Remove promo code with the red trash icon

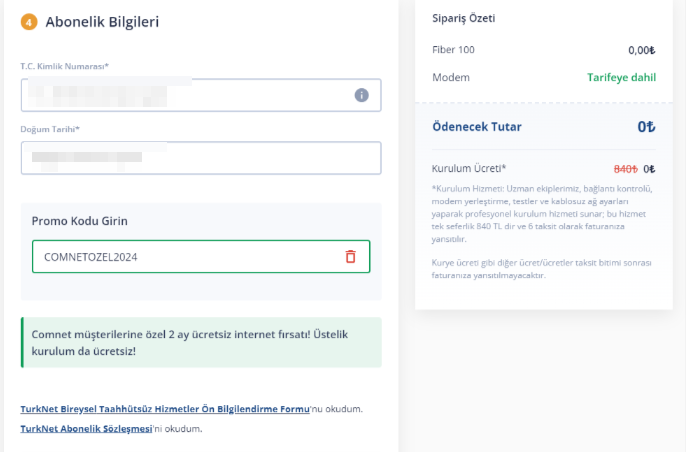[x=350, y=256]
